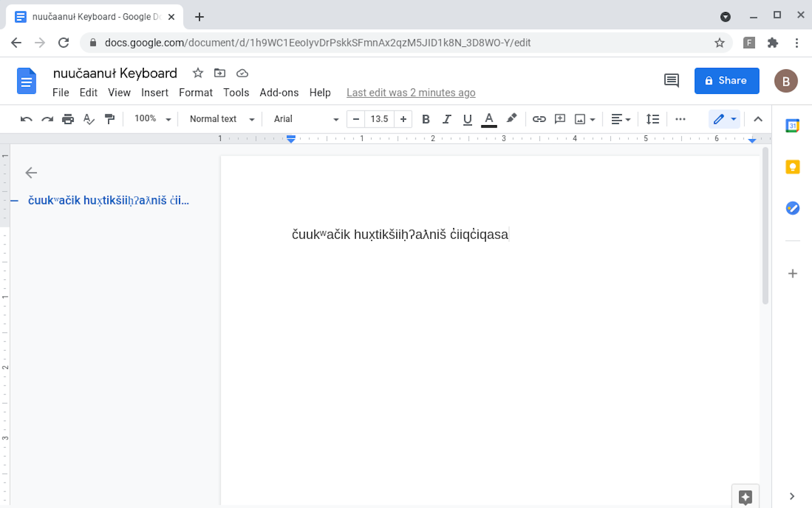812x508 pixels.
Task: Select the paint format tool
Action: point(110,119)
